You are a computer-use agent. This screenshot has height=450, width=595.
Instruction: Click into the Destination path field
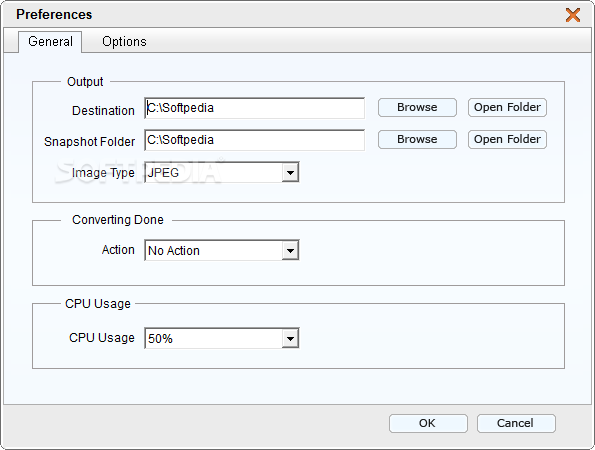254,108
